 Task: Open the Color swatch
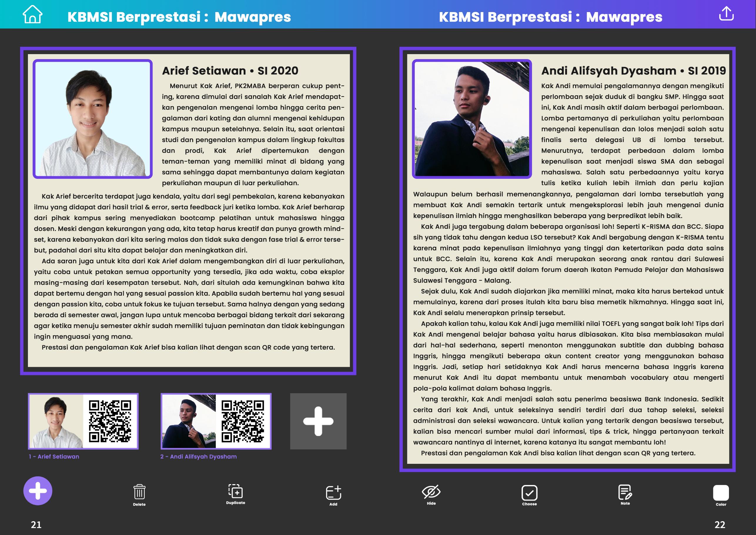(721, 493)
